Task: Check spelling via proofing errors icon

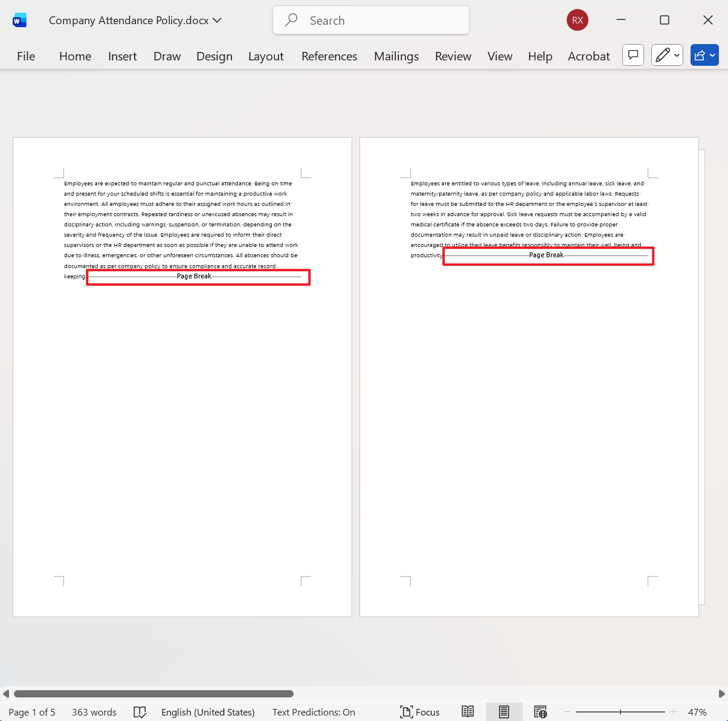Action: (x=140, y=712)
